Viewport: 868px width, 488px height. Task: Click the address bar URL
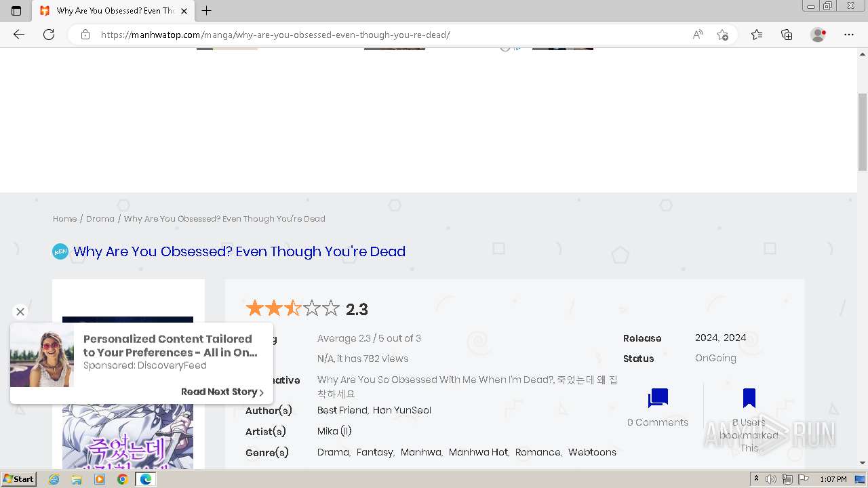point(275,35)
